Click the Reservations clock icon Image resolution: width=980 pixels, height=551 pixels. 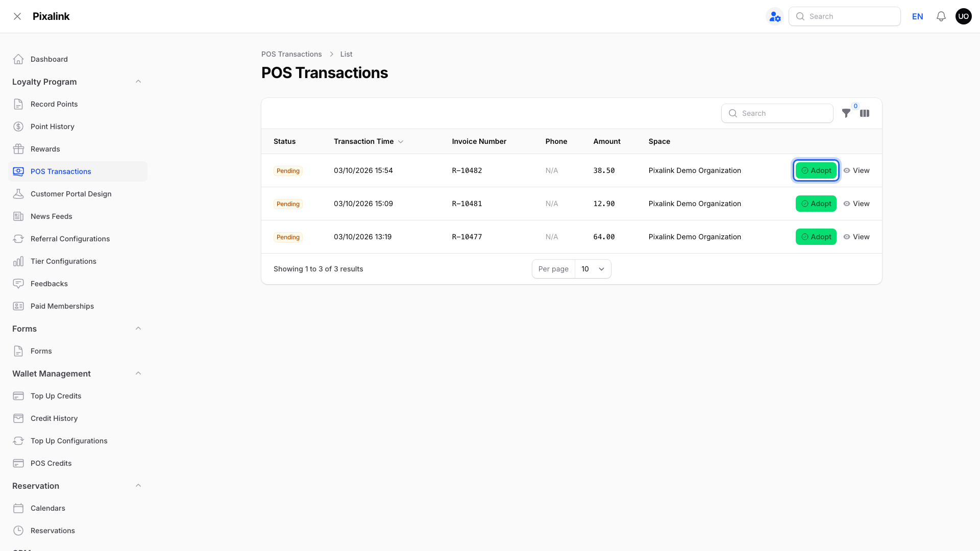click(x=18, y=531)
